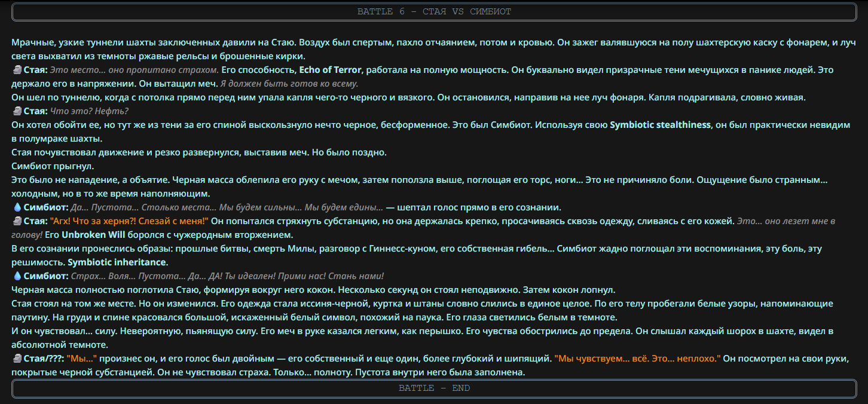Click the moai icon before "Агх! Что за херня?!"
This screenshot has width=868, height=404.
click(x=17, y=222)
